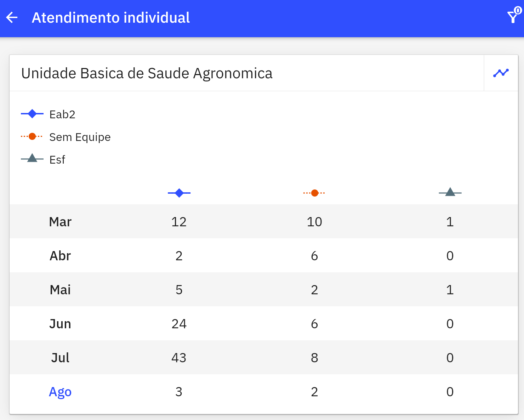Click the Sem Equipe orange circle column icon
This screenshot has height=420, width=524.
(314, 193)
